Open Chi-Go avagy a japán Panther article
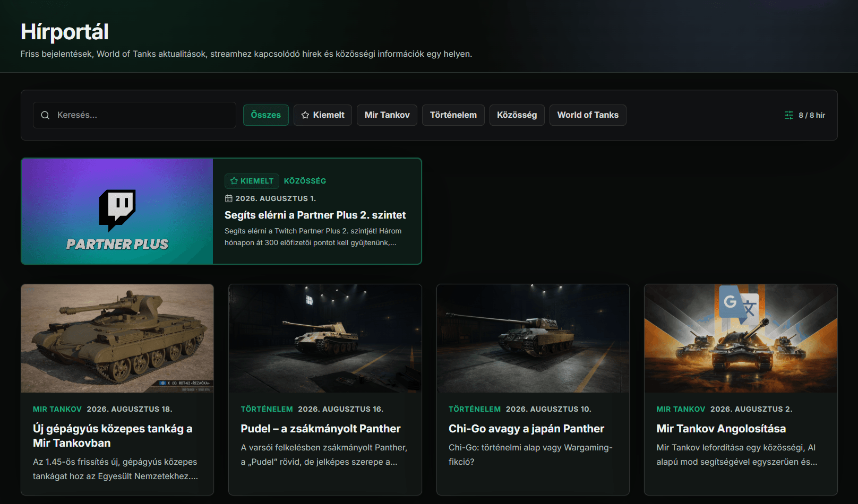858x504 pixels. point(526,429)
